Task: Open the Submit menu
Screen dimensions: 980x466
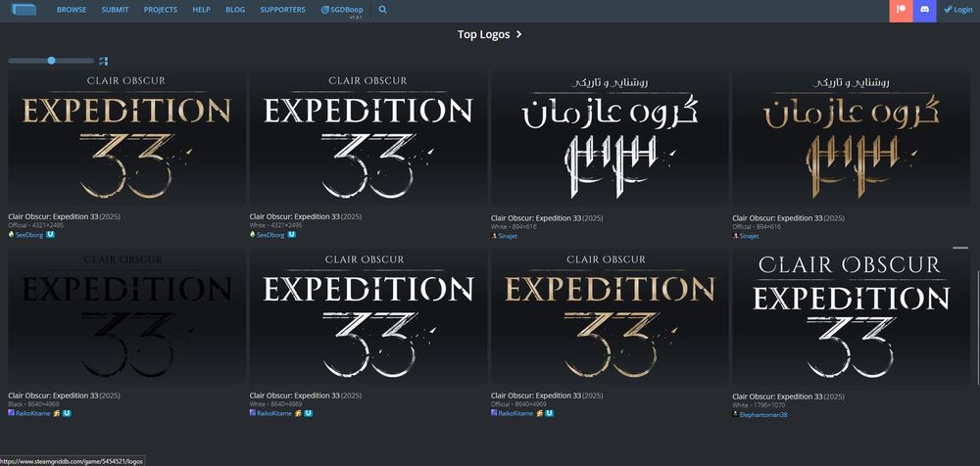Action: (x=115, y=10)
